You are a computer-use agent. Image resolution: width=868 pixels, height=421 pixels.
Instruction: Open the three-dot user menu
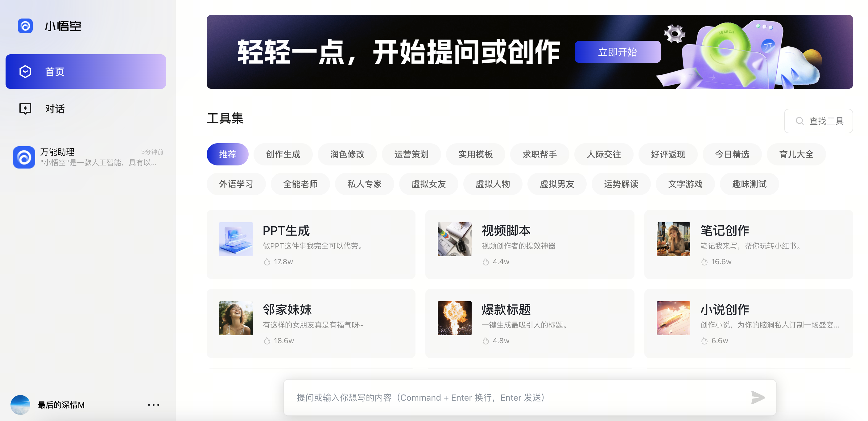153,405
